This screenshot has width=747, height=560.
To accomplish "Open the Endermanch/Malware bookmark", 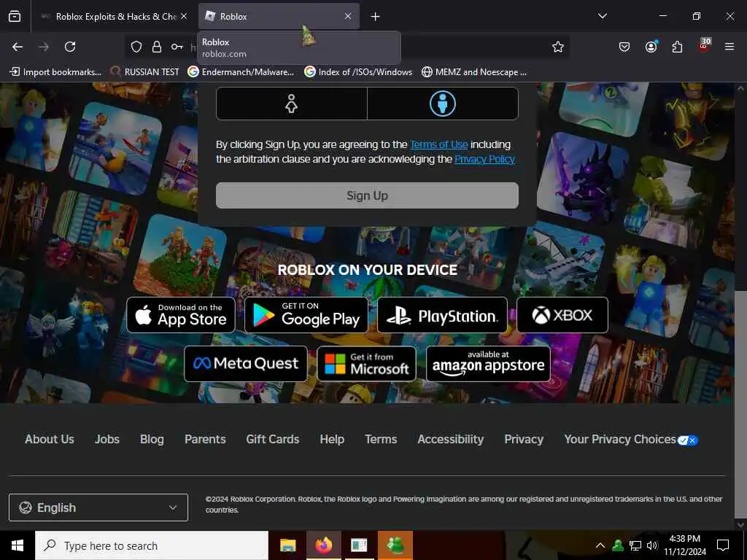I will 241,72.
